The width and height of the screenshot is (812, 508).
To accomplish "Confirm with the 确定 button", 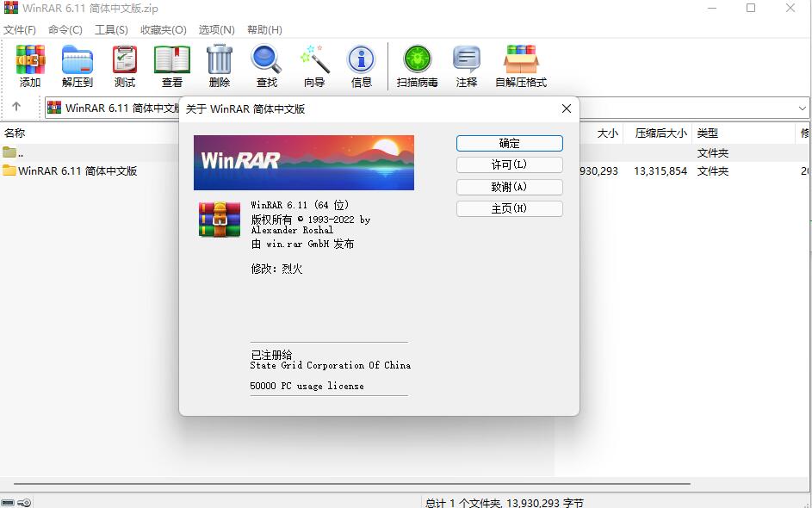I will pos(510,144).
